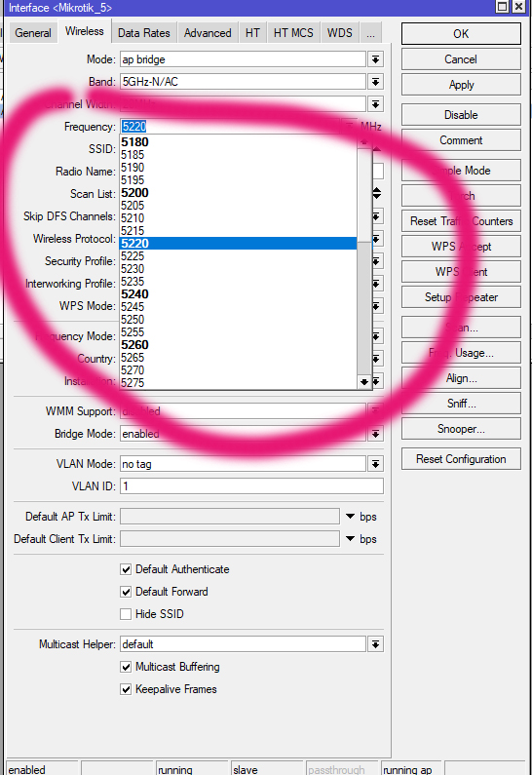Maximize the Interface Mikrotik_5 window
This screenshot has width=532, height=775.
tap(502, 7)
